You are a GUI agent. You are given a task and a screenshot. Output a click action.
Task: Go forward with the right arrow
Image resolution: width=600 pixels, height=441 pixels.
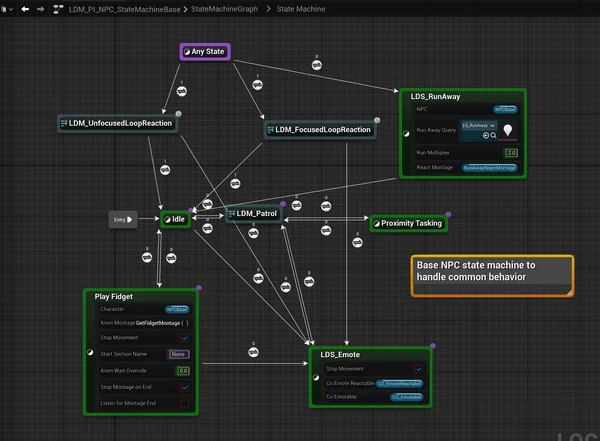pos(41,9)
